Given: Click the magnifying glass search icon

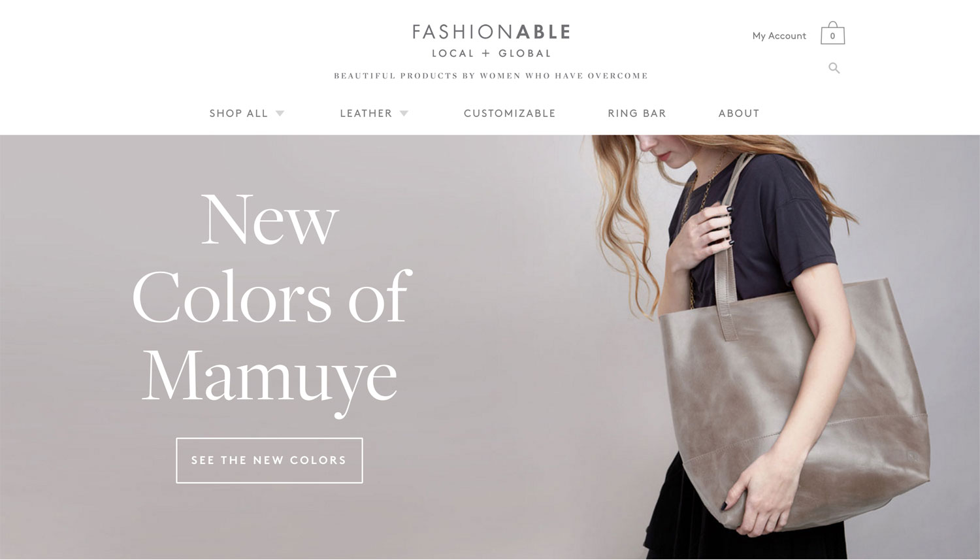Looking at the screenshot, I should (834, 68).
